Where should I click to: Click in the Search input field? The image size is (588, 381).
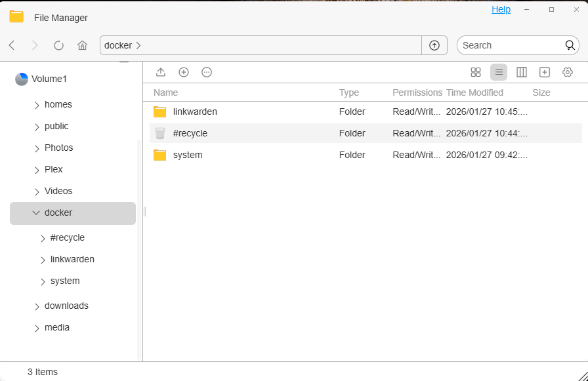pos(512,45)
